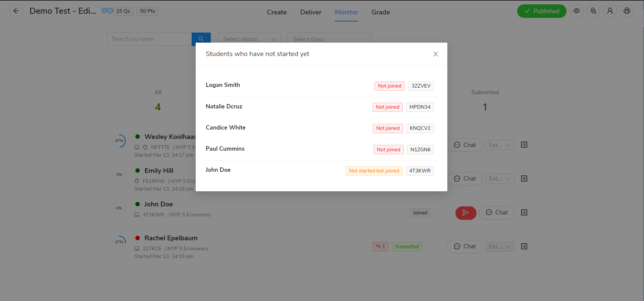Click the search magnifier button
The image size is (644, 301).
tap(201, 39)
